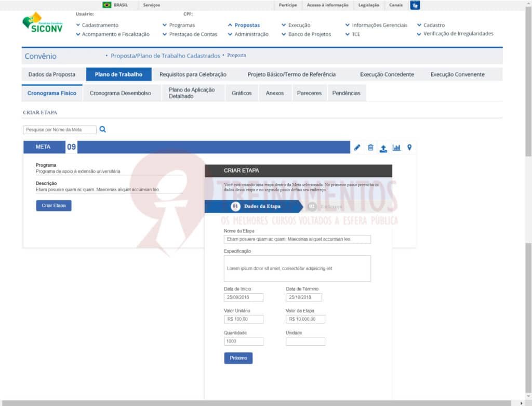Click the pencil edit icon on Meta 09

pos(357,148)
